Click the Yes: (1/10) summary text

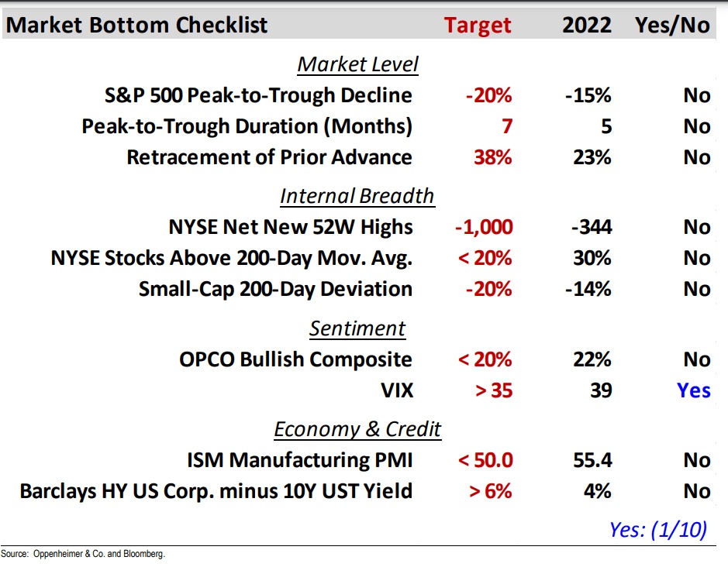[x=657, y=530]
